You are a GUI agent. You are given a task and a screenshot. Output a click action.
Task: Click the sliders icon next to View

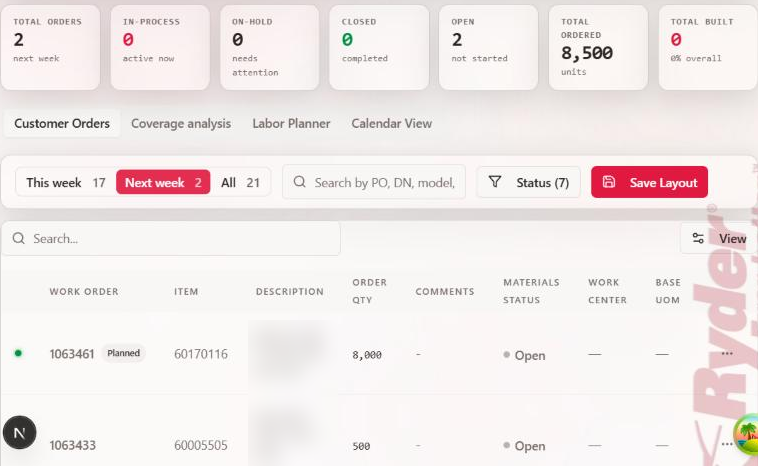tap(698, 238)
